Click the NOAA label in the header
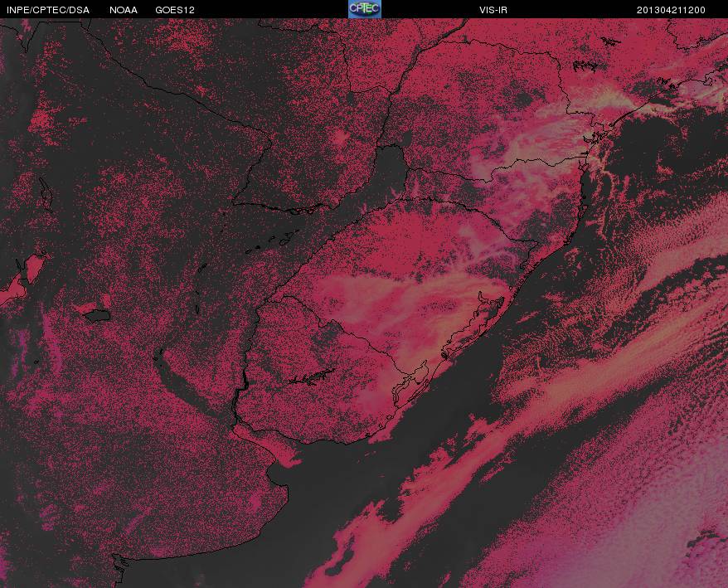Image resolution: width=728 pixels, height=588 pixels. (x=124, y=10)
